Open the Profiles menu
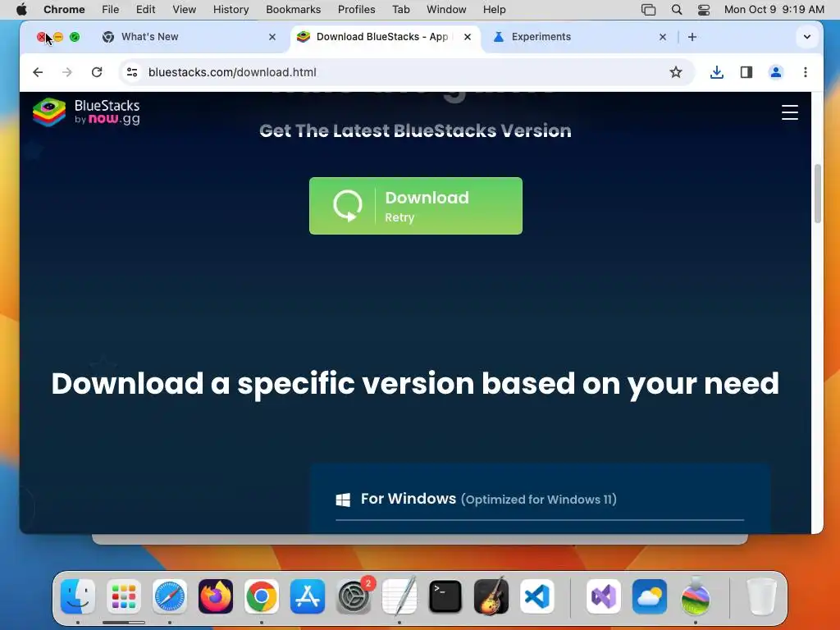The image size is (840, 630). [x=356, y=10]
